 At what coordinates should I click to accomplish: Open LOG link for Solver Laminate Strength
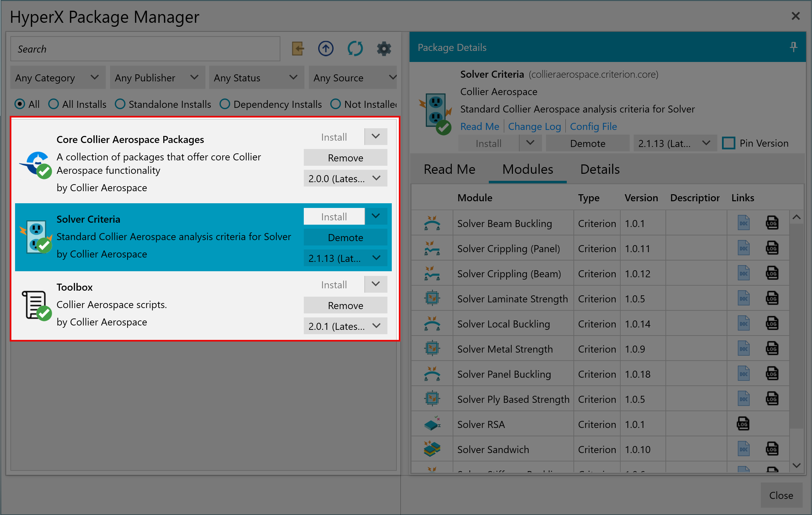click(772, 298)
